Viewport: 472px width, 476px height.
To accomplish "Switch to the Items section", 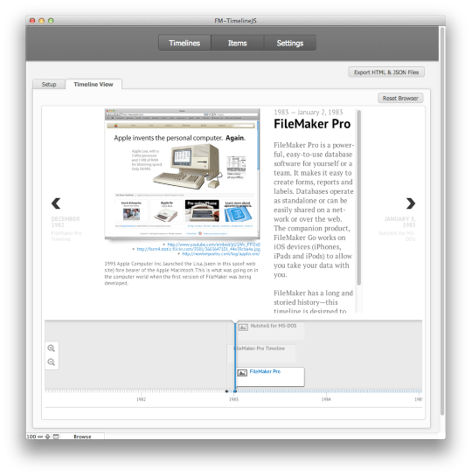I will [x=237, y=43].
